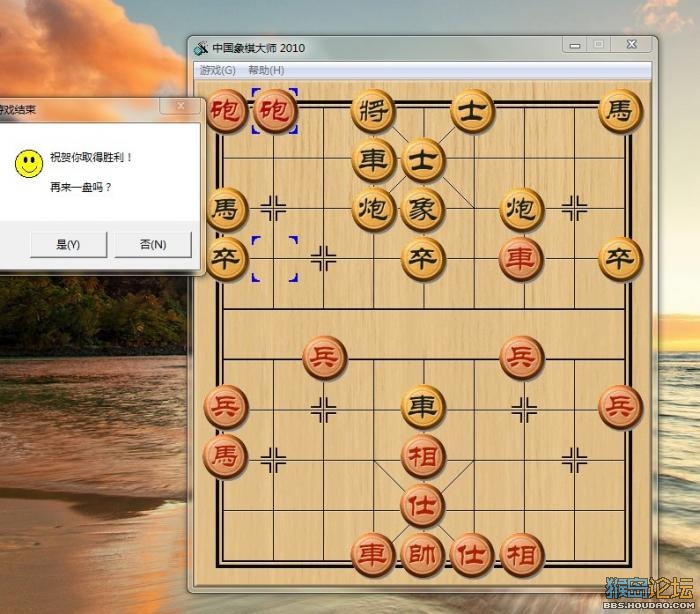
Task: Select the red 兵 on the left edge
Action: click(x=225, y=407)
